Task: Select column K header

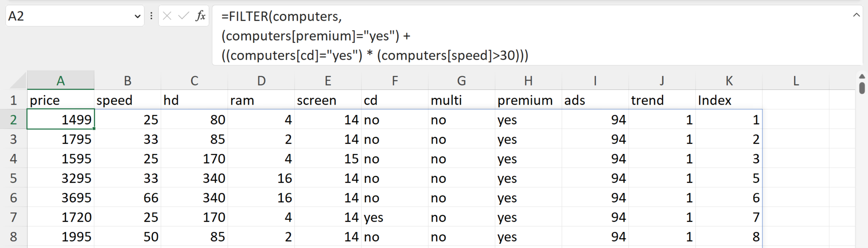Action: tap(729, 81)
